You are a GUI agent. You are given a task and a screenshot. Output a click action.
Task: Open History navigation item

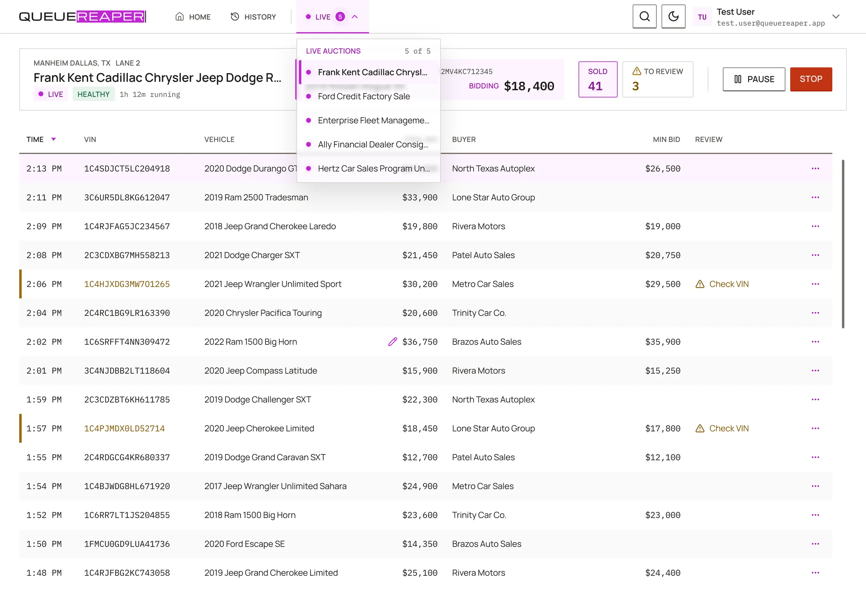[253, 17]
